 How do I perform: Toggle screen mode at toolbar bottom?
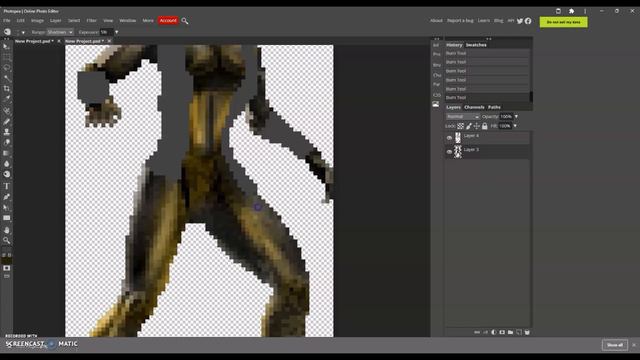(x=7, y=276)
